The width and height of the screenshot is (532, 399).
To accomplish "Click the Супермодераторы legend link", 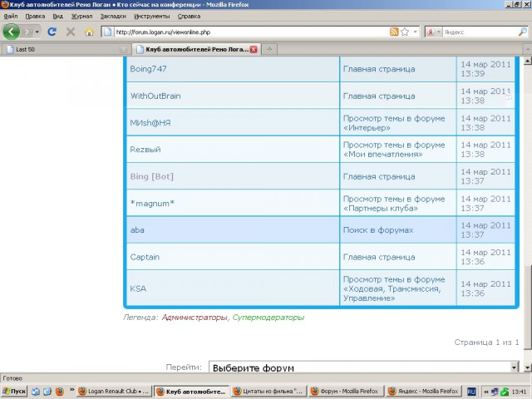I will pos(268,318).
